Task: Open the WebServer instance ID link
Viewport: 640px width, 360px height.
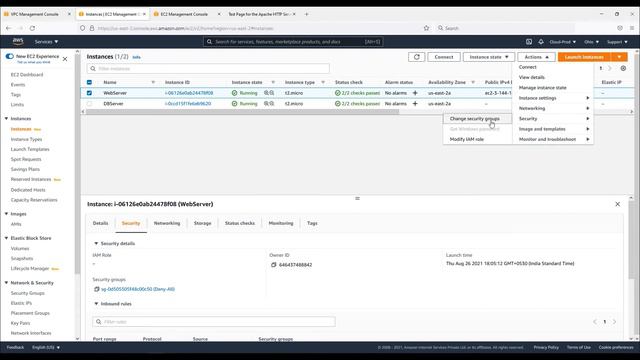Action: point(189,93)
